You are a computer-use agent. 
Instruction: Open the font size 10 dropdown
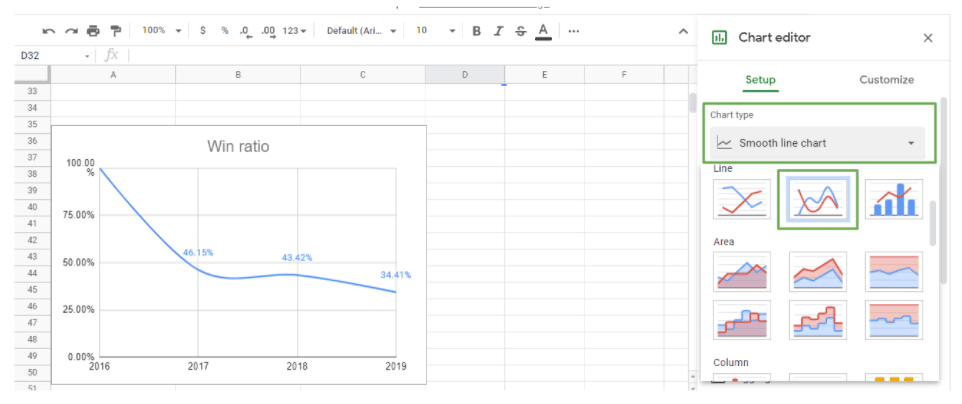(436, 31)
